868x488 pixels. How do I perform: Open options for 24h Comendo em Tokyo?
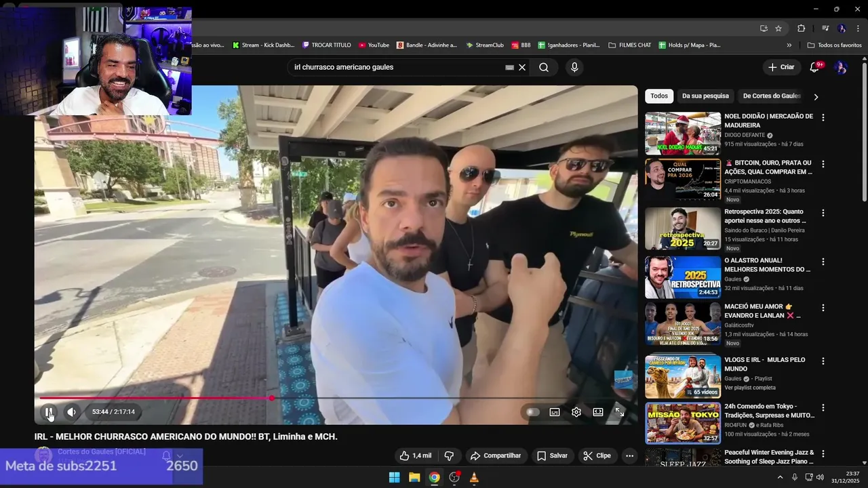(823, 408)
